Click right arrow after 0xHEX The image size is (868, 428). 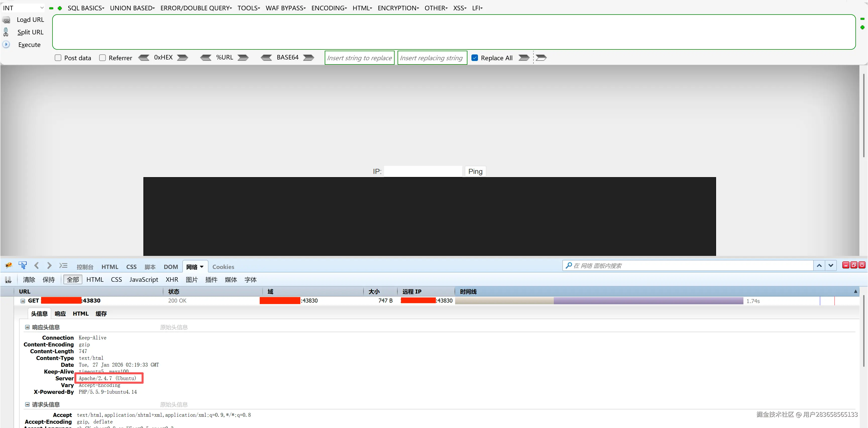(182, 57)
